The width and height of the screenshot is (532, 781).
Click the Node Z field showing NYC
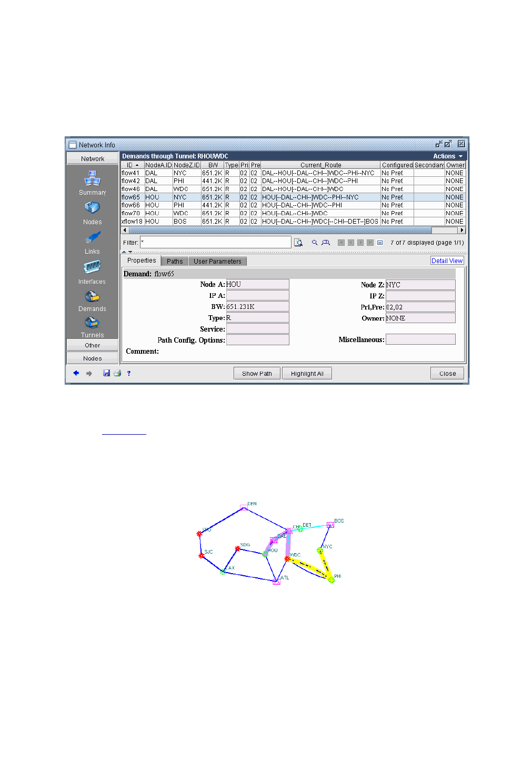[x=420, y=285]
